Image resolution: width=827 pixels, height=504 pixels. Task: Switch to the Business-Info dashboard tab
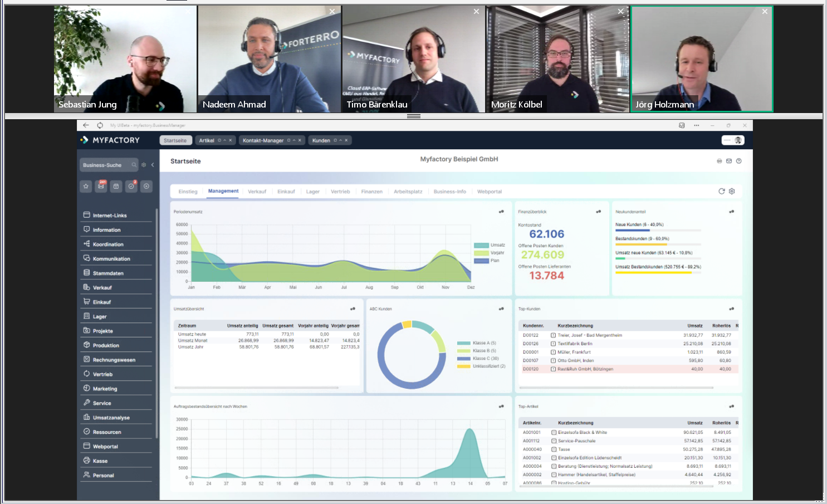tap(450, 192)
